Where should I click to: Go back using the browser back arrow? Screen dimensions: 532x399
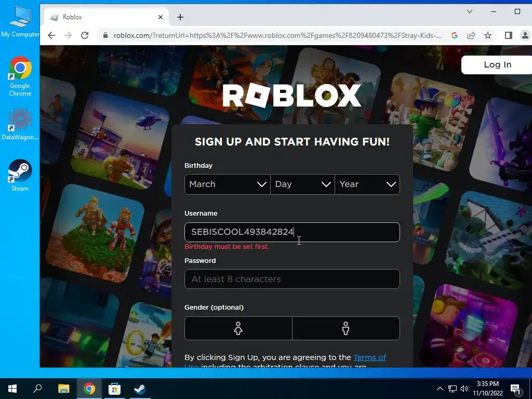[51, 35]
